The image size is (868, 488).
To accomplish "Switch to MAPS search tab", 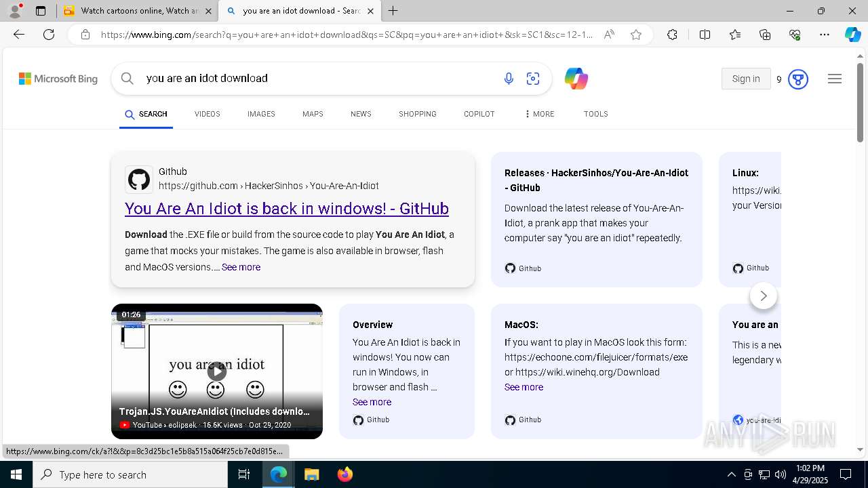I will pyautogui.click(x=313, y=114).
